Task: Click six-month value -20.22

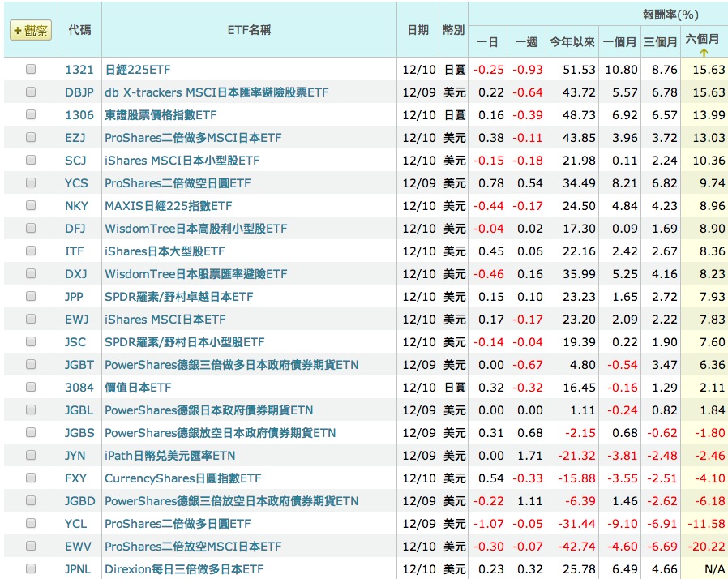Action: [x=706, y=547]
